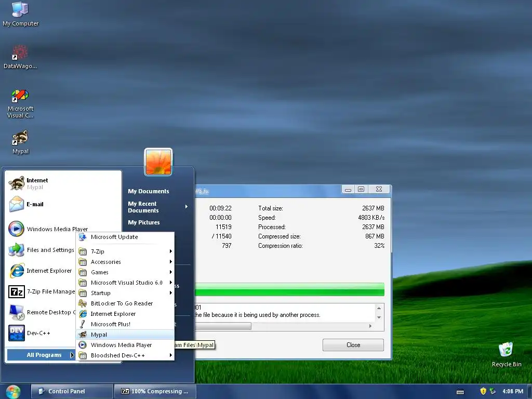Select the Startup menu entry
532x399 pixels.
pos(125,293)
